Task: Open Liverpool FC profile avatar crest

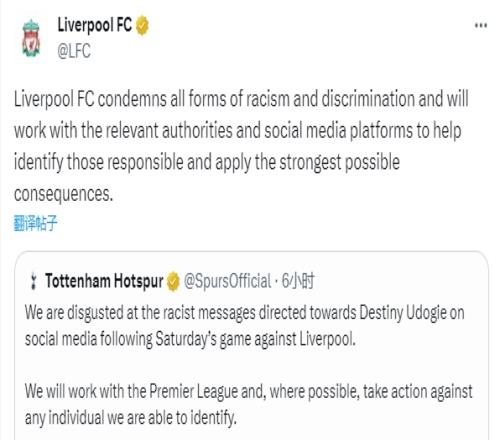Action: pyautogui.click(x=31, y=39)
